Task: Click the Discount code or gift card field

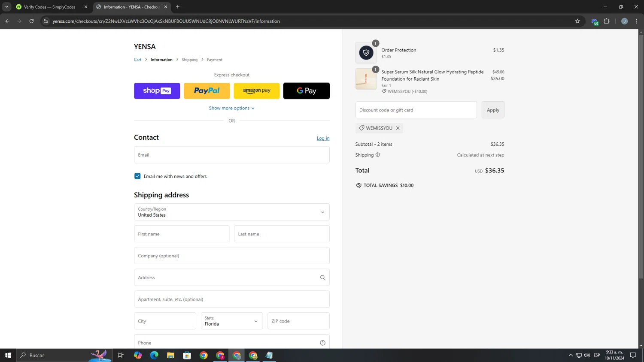Action: pyautogui.click(x=416, y=110)
